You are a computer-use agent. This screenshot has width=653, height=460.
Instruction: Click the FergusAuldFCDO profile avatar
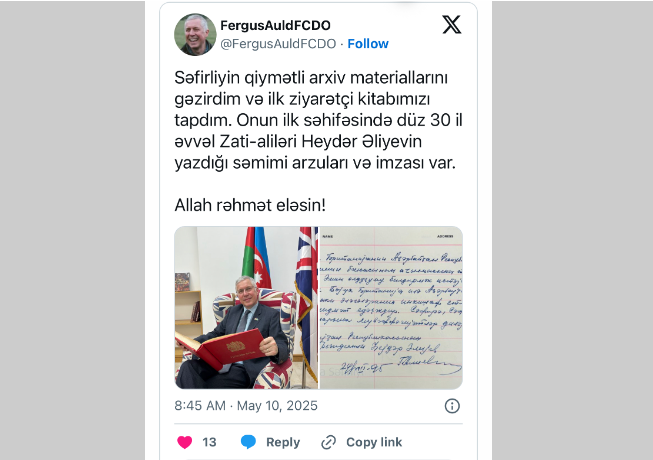click(195, 35)
